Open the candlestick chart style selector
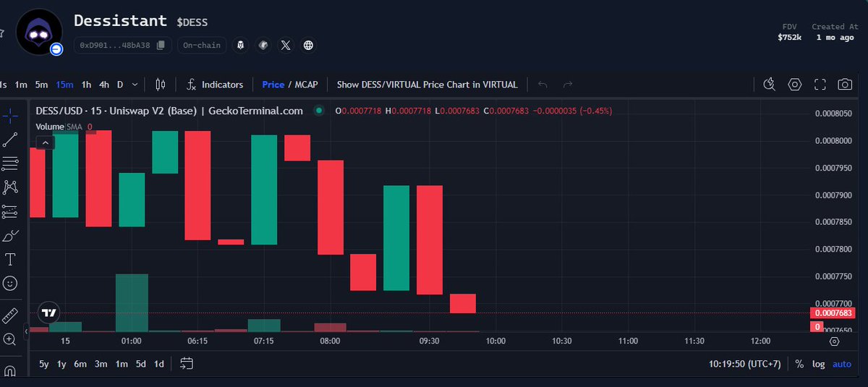This screenshot has height=387, width=868. (161, 85)
